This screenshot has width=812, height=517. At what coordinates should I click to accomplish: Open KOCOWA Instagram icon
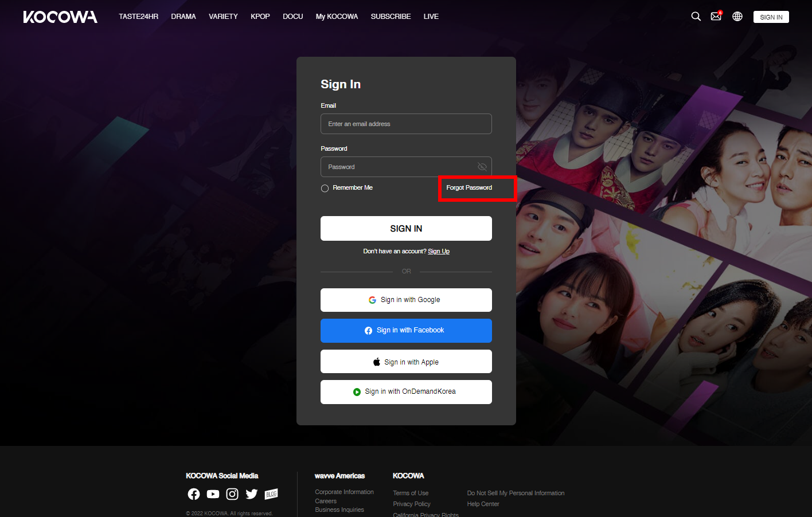pos(232,494)
